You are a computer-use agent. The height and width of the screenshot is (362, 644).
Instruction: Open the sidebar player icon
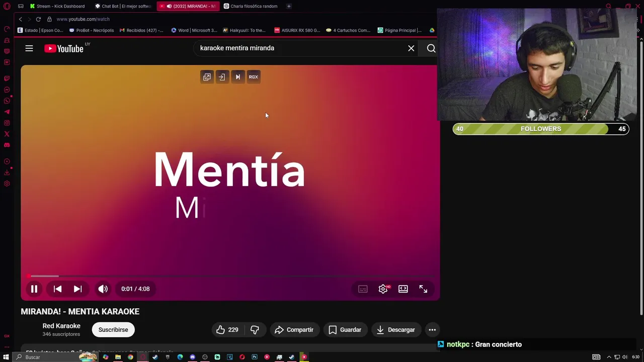pos(7,161)
